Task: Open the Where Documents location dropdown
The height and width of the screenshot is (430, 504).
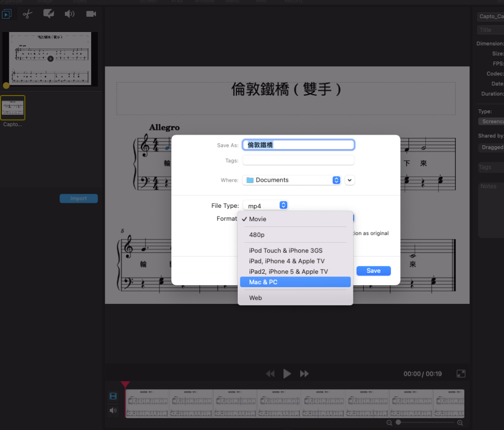Action: [291, 180]
